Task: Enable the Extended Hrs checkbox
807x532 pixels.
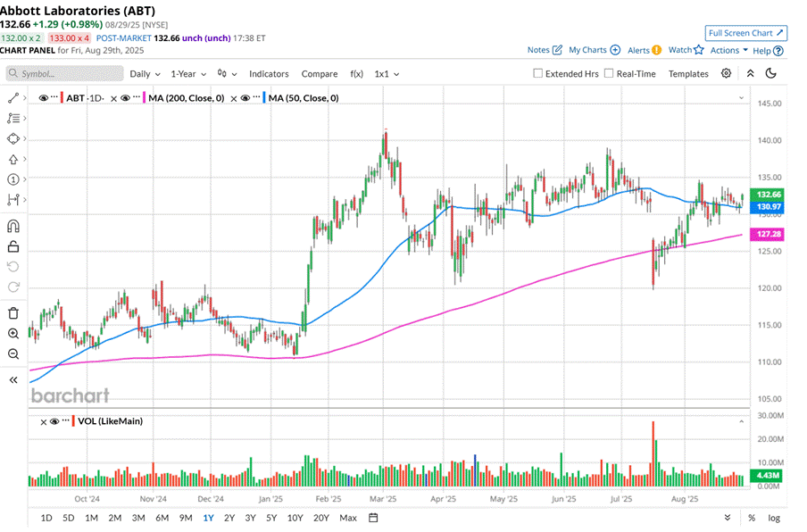Action: [x=537, y=73]
